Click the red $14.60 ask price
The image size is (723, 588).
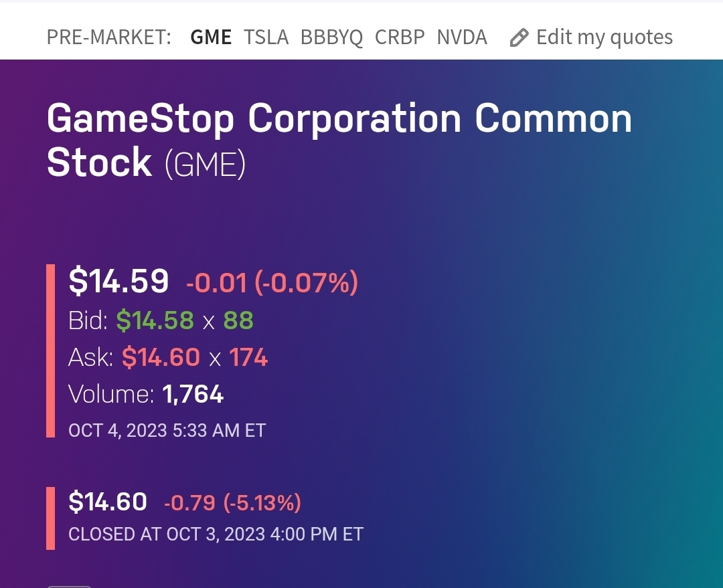tap(161, 357)
